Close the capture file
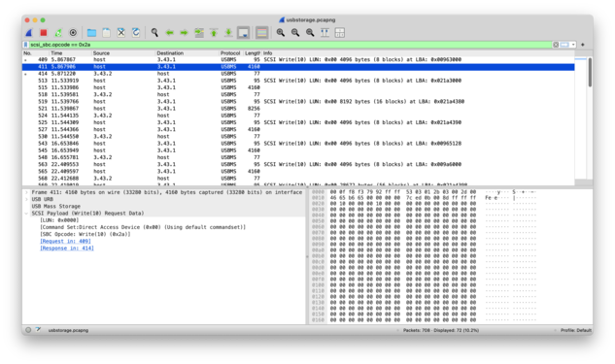 click(121, 33)
